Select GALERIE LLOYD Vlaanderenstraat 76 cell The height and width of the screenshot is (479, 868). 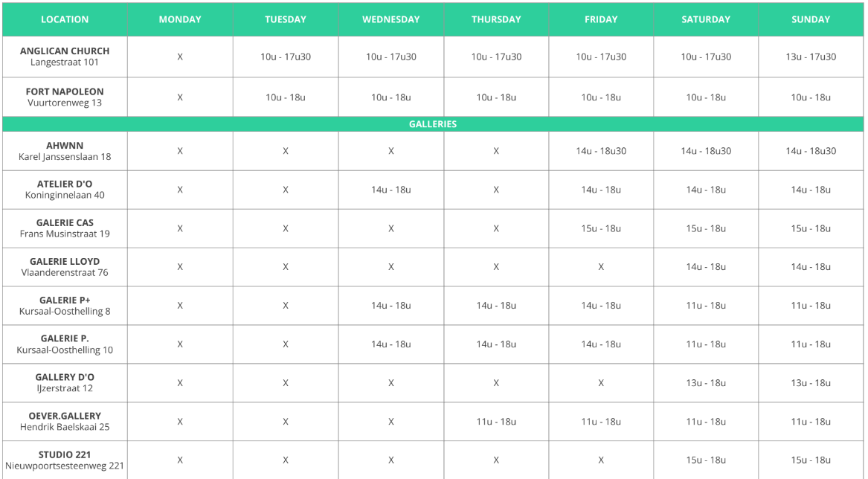point(65,267)
